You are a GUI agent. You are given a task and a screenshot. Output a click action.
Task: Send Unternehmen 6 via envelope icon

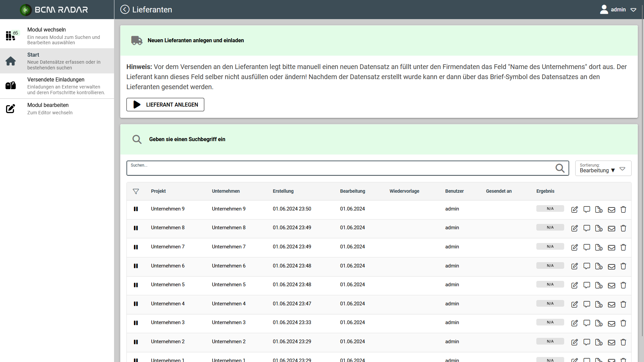[611, 266]
